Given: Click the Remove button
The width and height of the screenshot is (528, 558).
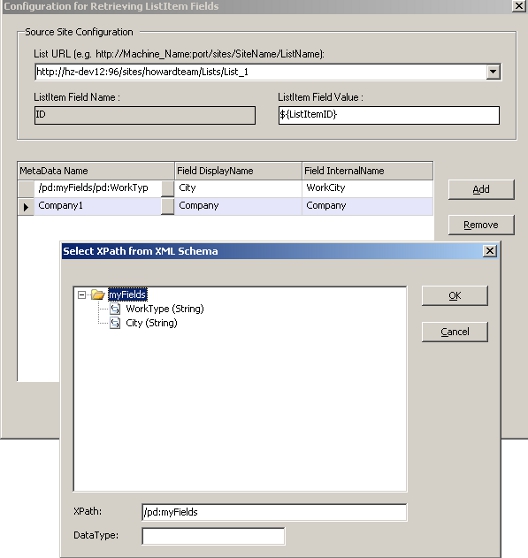Looking at the screenshot, I should click(x=481, y=225).
